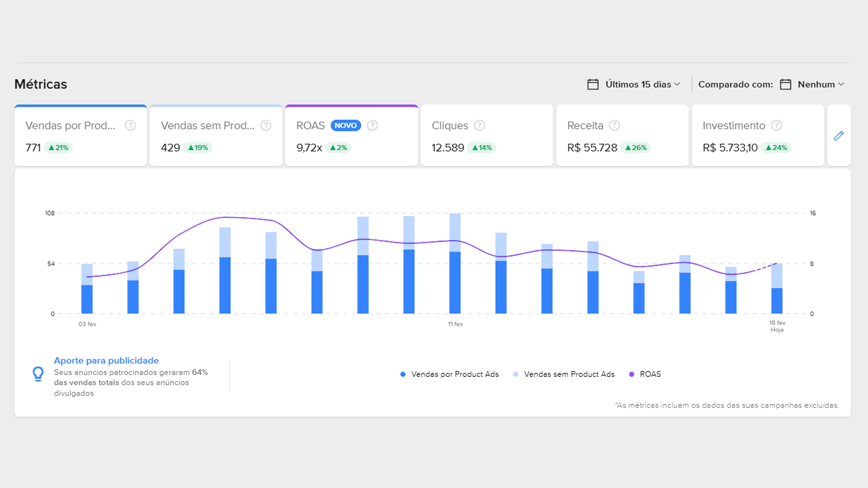The image size is (868, 488).
Task: Click help icon beside Vendas sem Prod
Action: pos(266,126)
